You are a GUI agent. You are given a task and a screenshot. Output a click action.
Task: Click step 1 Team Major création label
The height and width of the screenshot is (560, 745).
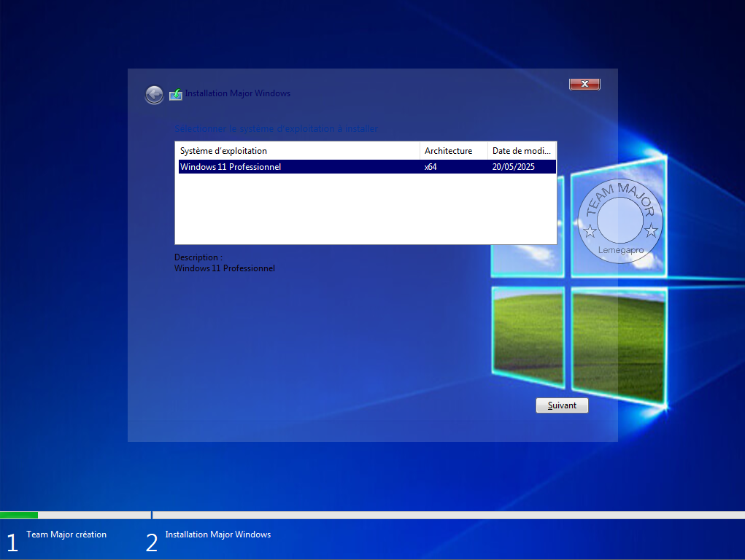[x=66, y=534]
